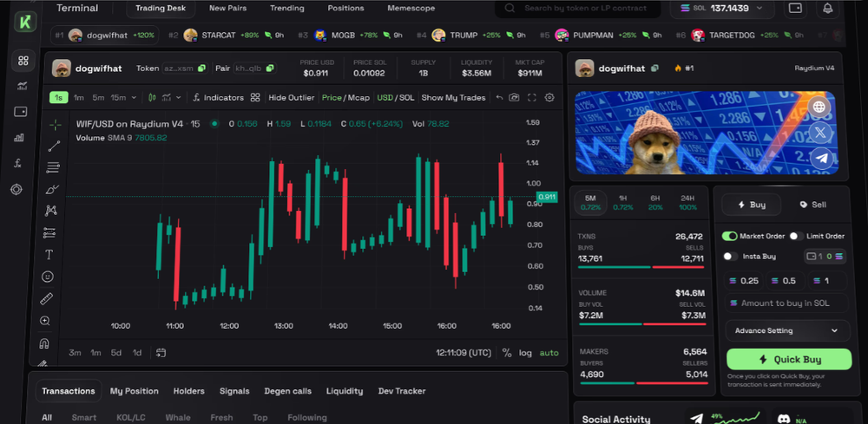Image resolution: width=868 pixels, height=424 pixels.
Task: Open the chart layout grid icon
Action: [254, 97]
